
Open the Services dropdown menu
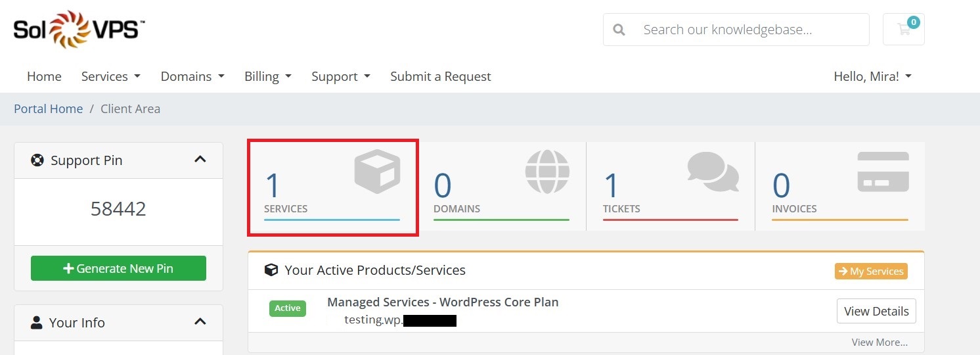pos(111,76)
